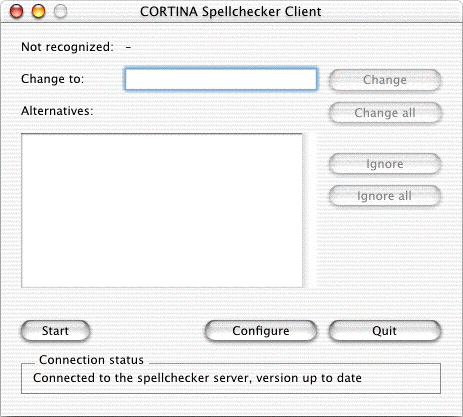Click the dimmed Change button
Viewport: 463px width, 417px height.
coord(385,80)
